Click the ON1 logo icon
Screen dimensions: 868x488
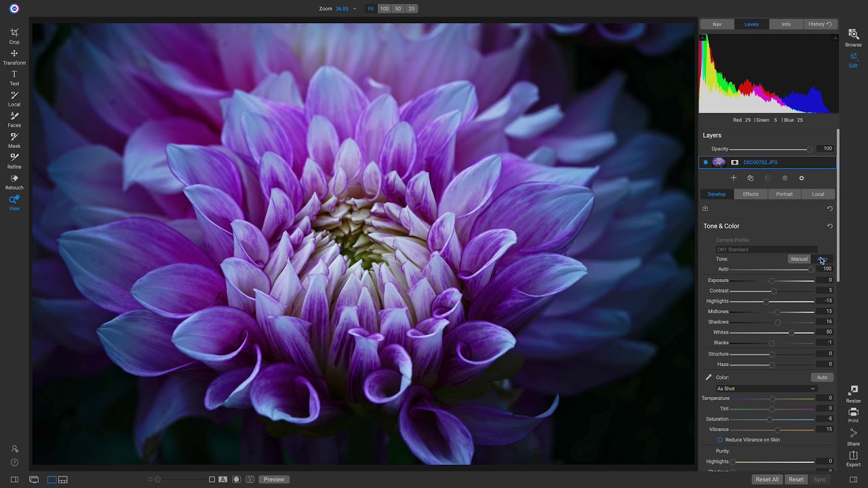14,9
